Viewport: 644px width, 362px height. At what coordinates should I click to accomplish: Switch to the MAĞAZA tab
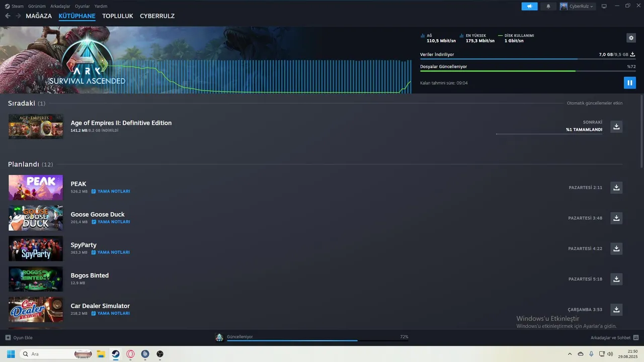coord(39,16)
